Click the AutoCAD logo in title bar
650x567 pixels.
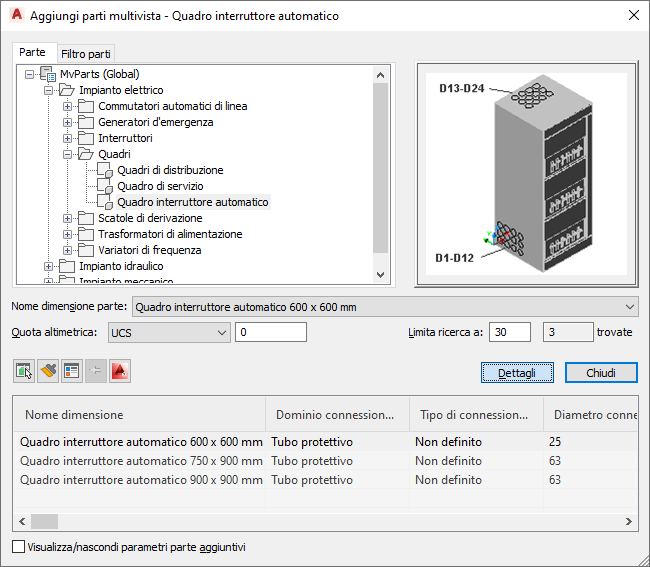tap(17, 15)
